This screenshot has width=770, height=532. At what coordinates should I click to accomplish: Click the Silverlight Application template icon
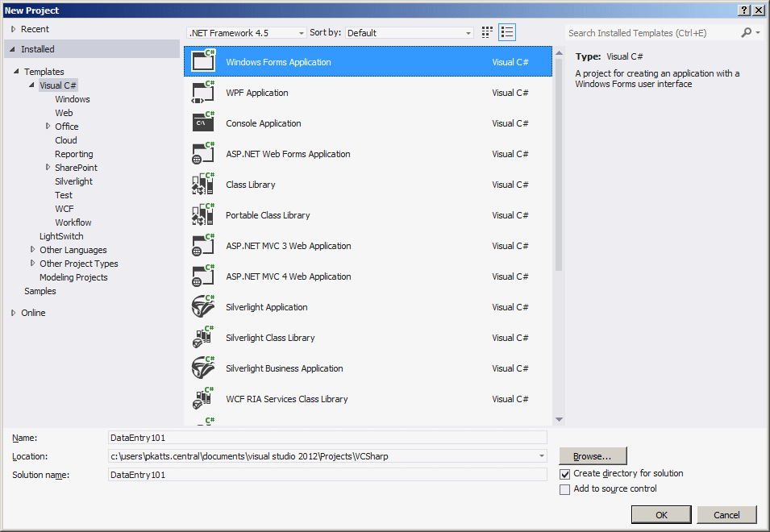pos(203,307)
